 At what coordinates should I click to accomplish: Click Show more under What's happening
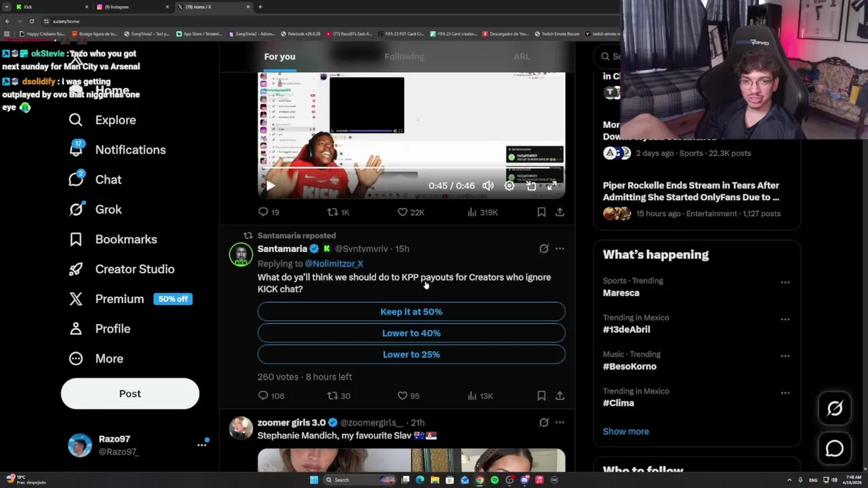[626, 431]
